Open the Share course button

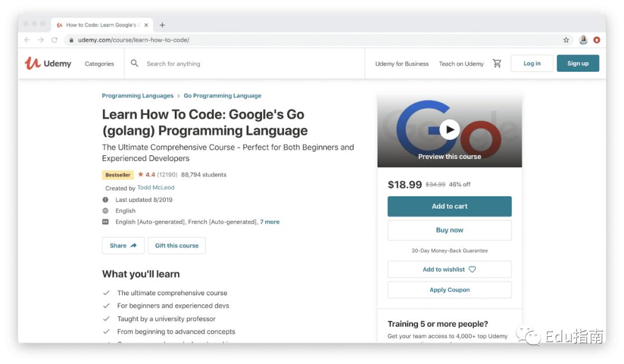pos(123,246)
